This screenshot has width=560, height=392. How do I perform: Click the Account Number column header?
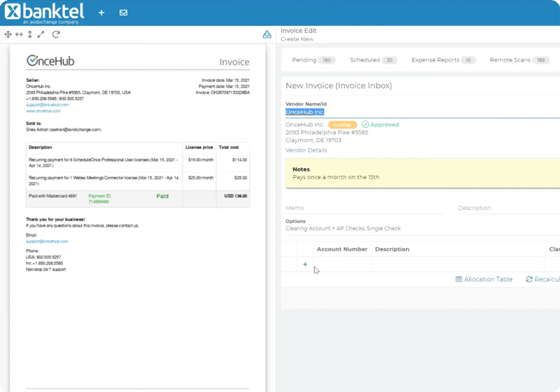coord(342,249)
